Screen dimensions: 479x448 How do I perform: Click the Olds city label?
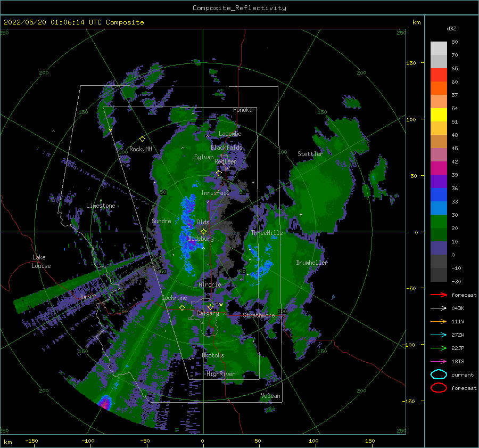click(203, 222)
